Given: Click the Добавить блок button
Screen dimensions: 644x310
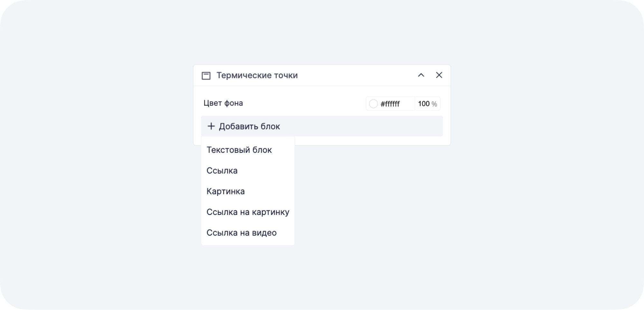Looking at the screenshot, I should [x=322, y=126].
